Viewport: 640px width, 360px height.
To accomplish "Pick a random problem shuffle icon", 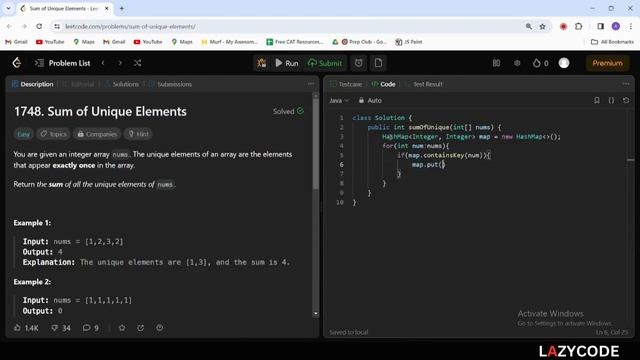I will click(x=138, y=63).
